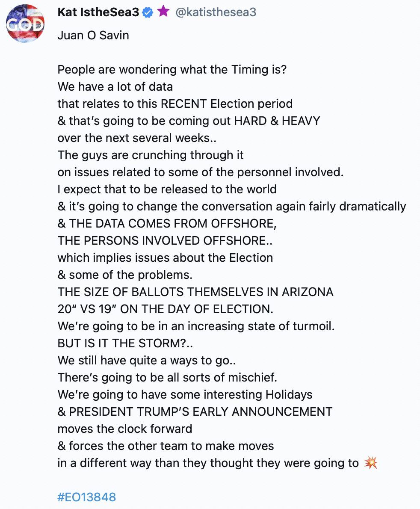Open the #EO13848 hashtag

tap(87, 497)
